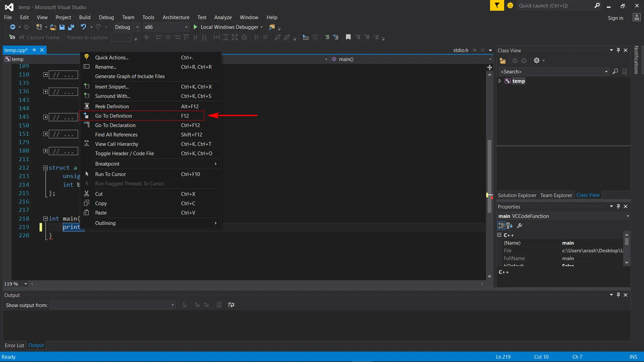
Task: Click Sign in link
Action: pyautogui.click(x=615, y=18)
